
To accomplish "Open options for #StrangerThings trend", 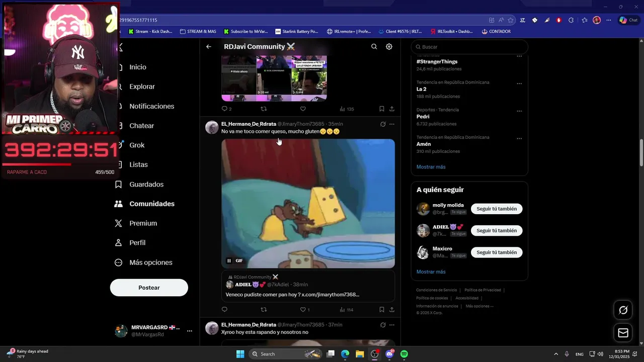I will point(519,56).
